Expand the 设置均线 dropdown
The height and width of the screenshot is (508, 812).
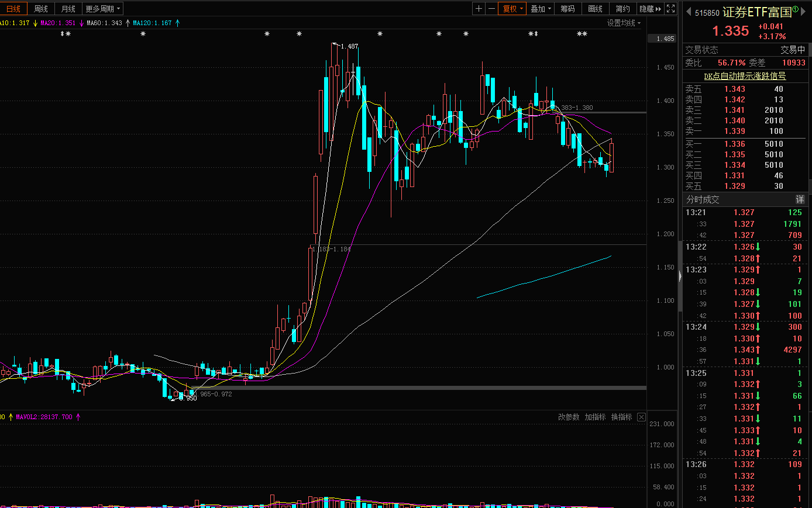tap(624, 23)
